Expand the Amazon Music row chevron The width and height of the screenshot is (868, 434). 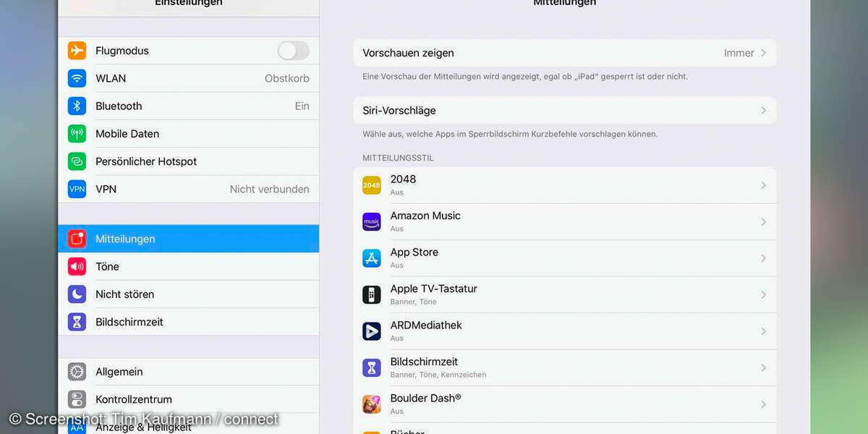763,222
